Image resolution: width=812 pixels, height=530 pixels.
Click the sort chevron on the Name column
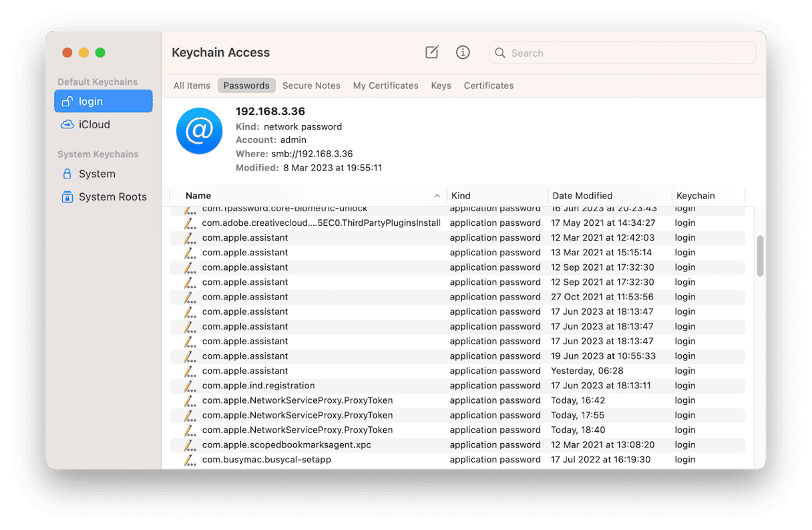click(x=437, y=195)
